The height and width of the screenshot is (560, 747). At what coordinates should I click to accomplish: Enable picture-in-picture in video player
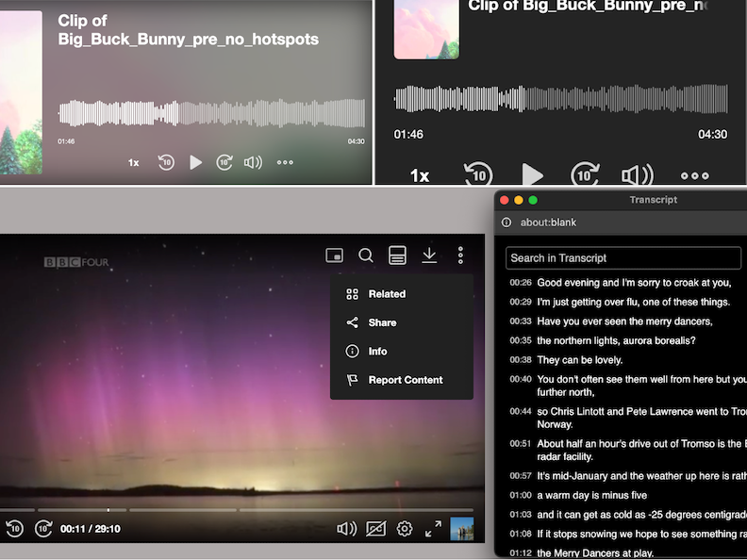334,255
